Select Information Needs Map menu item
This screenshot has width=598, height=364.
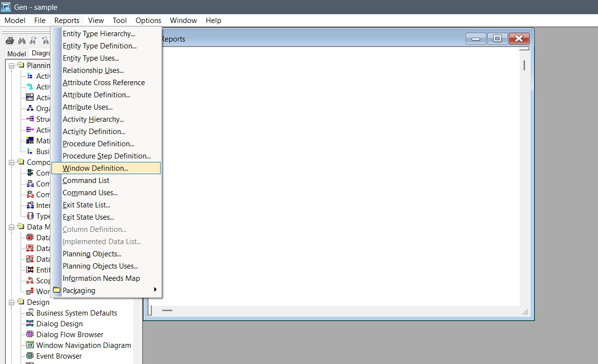click(x=101, y=278)
